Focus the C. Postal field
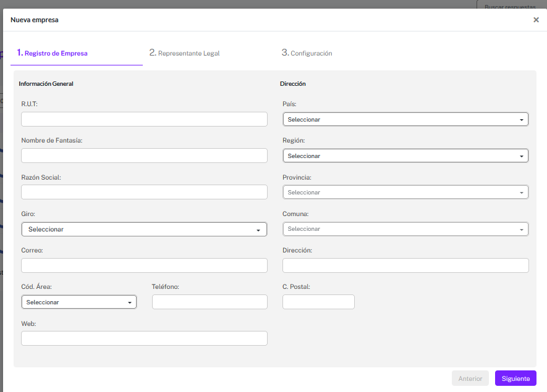547x392 pixels. pyautogui.click(x=318, y=302)
